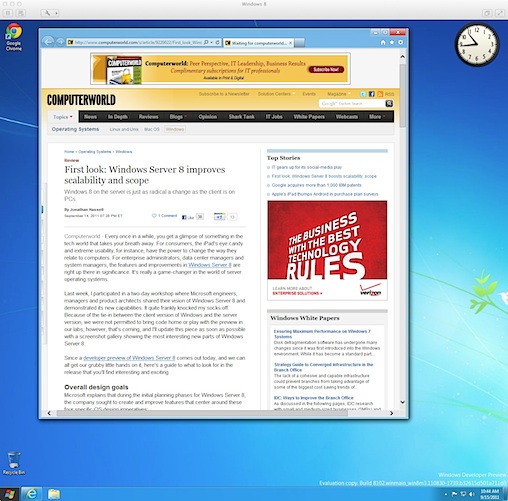This screenshot has width=508, height=501.
Task: Launch Internet Explorer from taskbar
Action: coord(31,494)
